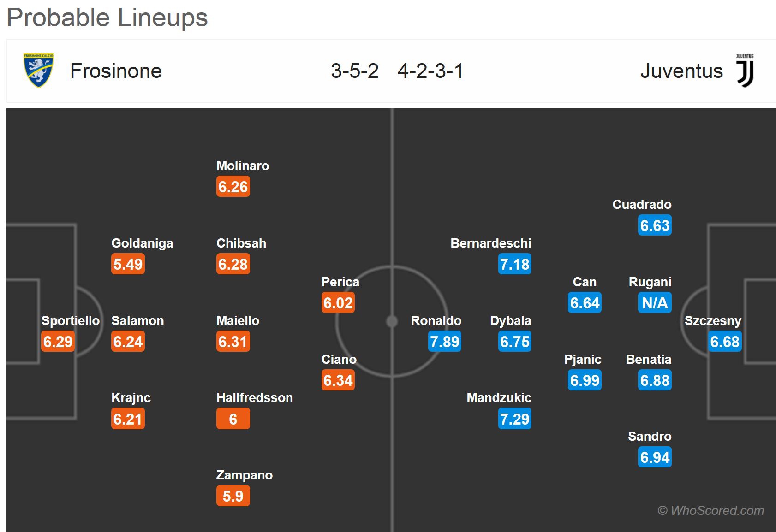Open Bernardeschi's player name
776x532 pixels.
click(491, 243)
